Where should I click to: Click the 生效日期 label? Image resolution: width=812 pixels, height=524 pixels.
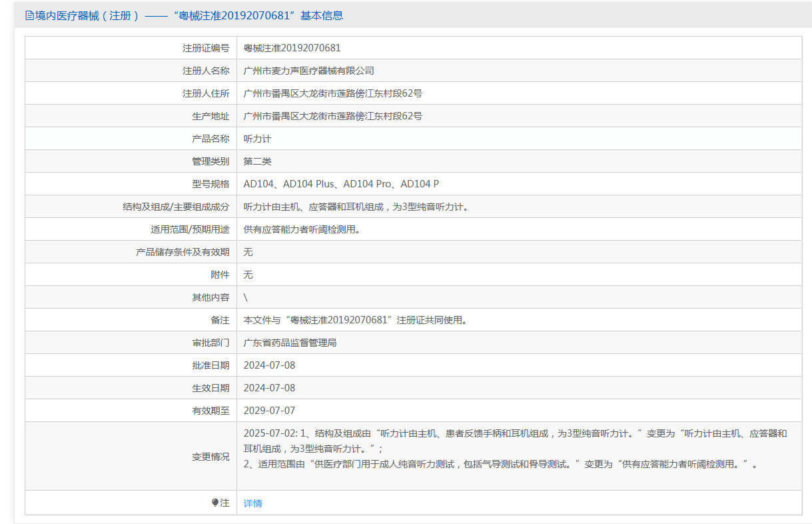pos(210,388)
